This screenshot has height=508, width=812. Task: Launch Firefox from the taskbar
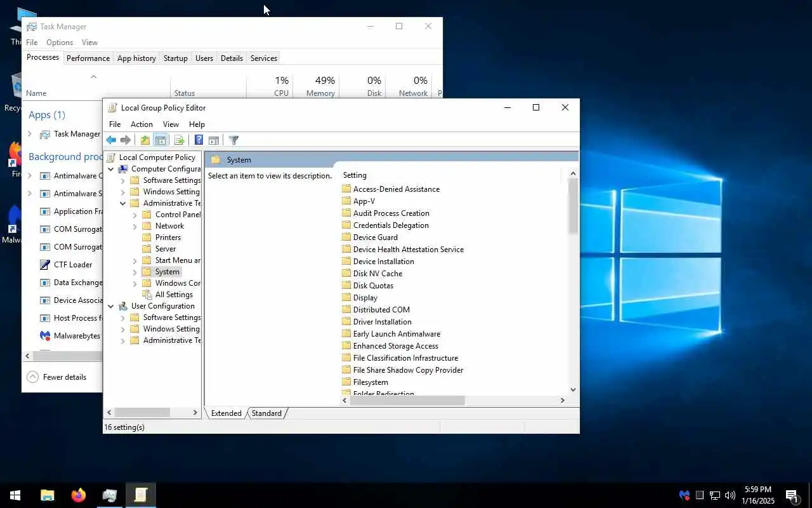click(78, 495)
